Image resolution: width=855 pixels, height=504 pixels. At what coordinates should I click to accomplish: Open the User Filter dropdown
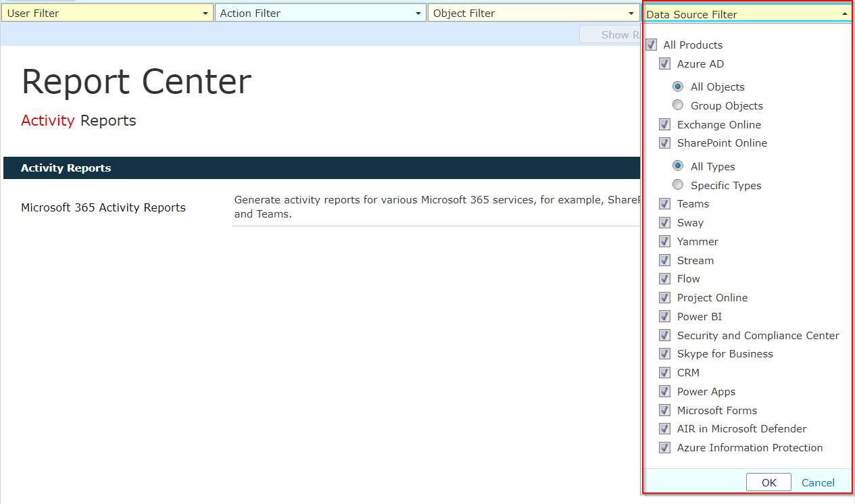coord(205,13)
